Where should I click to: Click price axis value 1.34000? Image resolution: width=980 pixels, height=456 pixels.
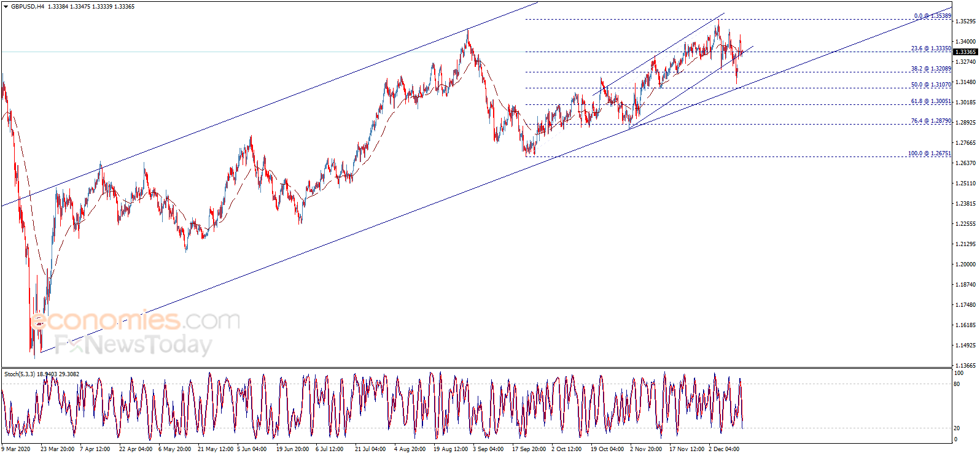point(965,42)
